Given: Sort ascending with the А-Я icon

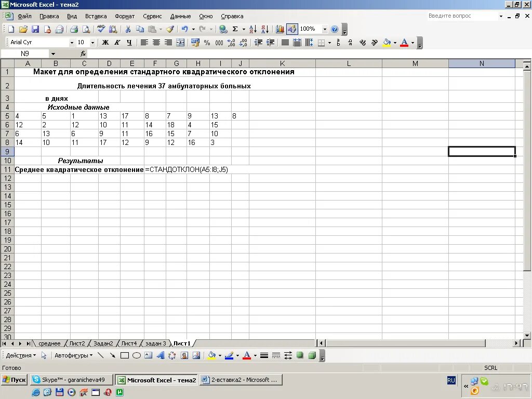Looking at the screenshot, I should [x=253, y=29].
